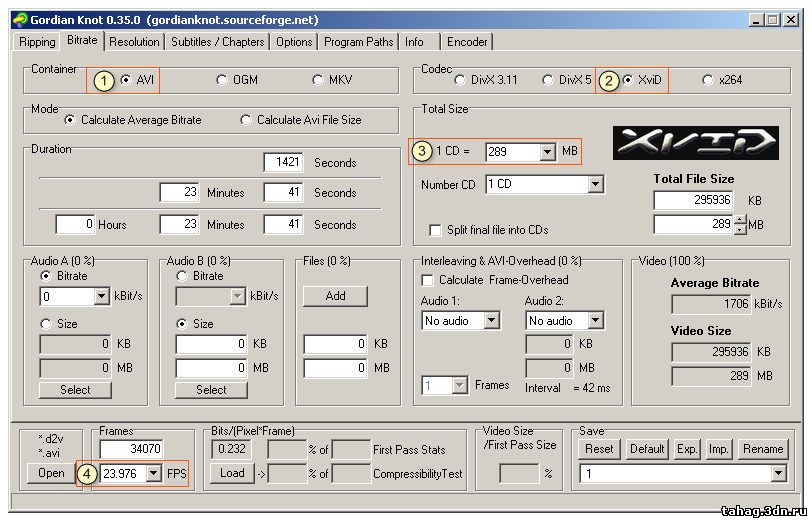812x521 pixels.
Task: Expand the Save profile dropdown
Action: [x=778, y=473]
